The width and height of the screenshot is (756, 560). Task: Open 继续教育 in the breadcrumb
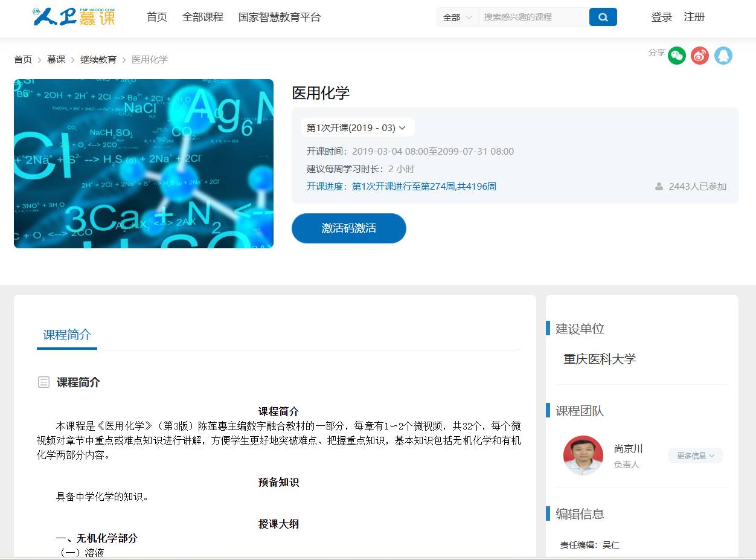tap(98, 60)
